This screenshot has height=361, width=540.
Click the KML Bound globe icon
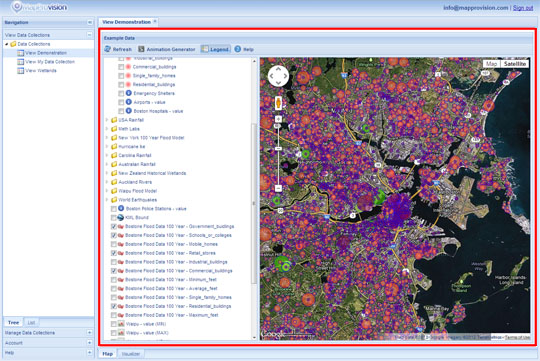[x=121, y=217]
